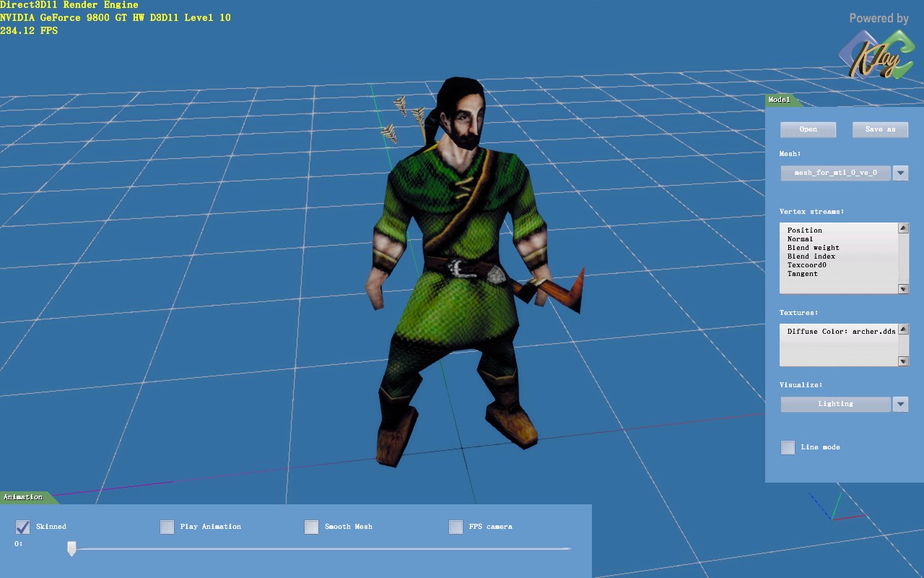Viewport: 924px width, 578px height.
Task: Click the Vertex streams scroll-up arrow
Action: point(903,228)
